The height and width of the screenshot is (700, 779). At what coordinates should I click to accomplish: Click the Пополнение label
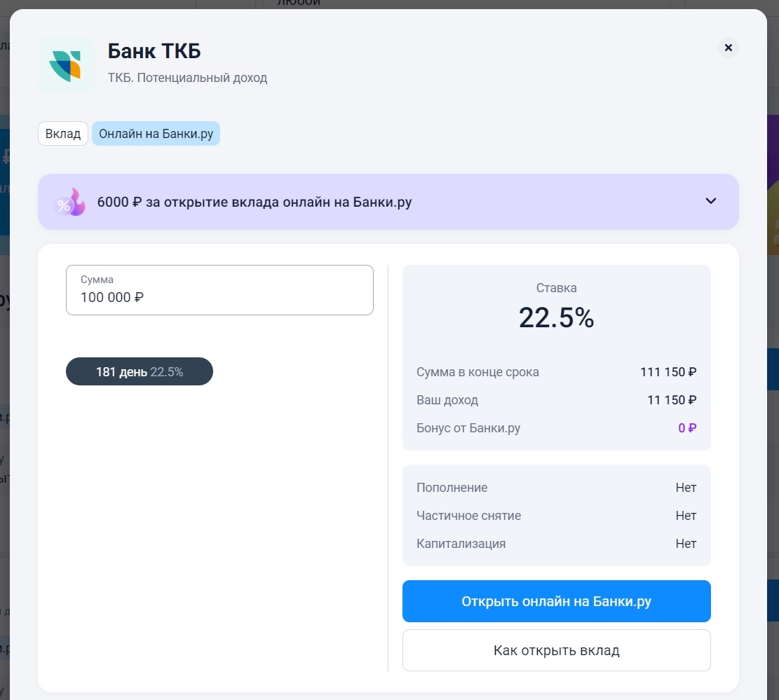tap(452, 488)
